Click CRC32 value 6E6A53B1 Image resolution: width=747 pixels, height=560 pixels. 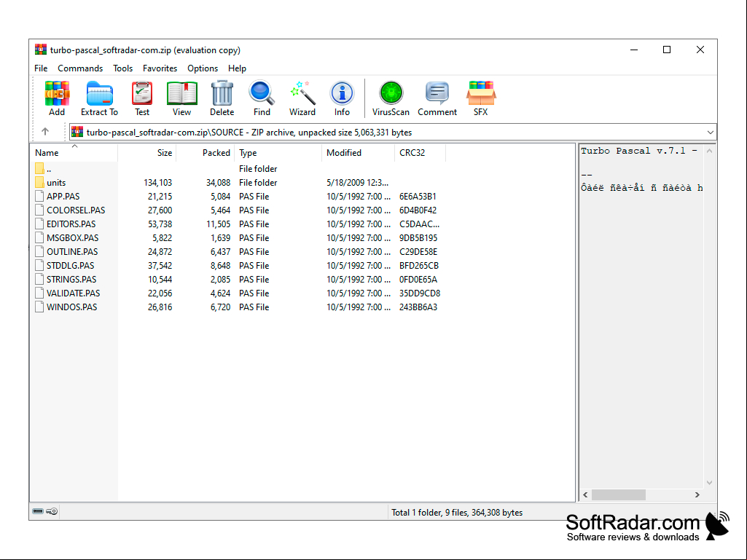(x=418, y=196)
